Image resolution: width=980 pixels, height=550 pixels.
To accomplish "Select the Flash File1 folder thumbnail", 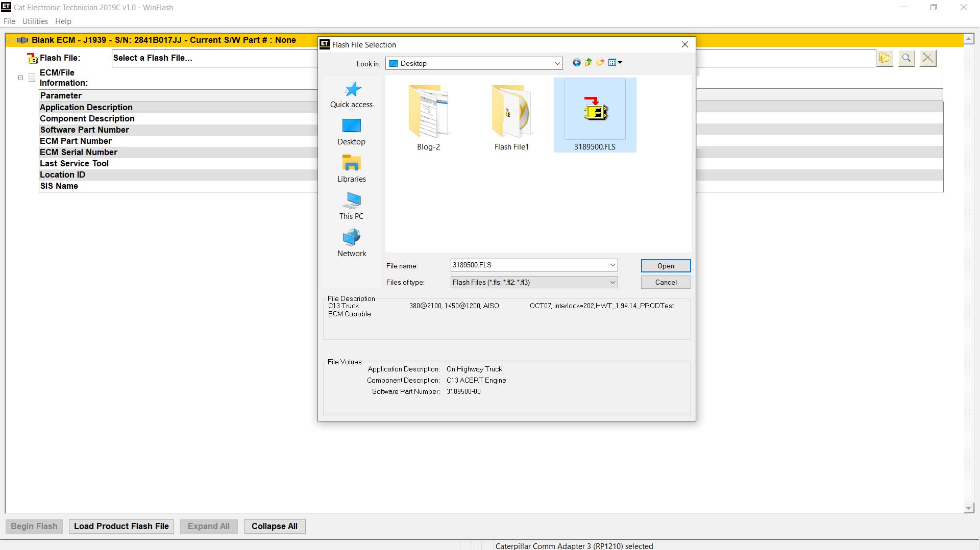I will (511, 115).
